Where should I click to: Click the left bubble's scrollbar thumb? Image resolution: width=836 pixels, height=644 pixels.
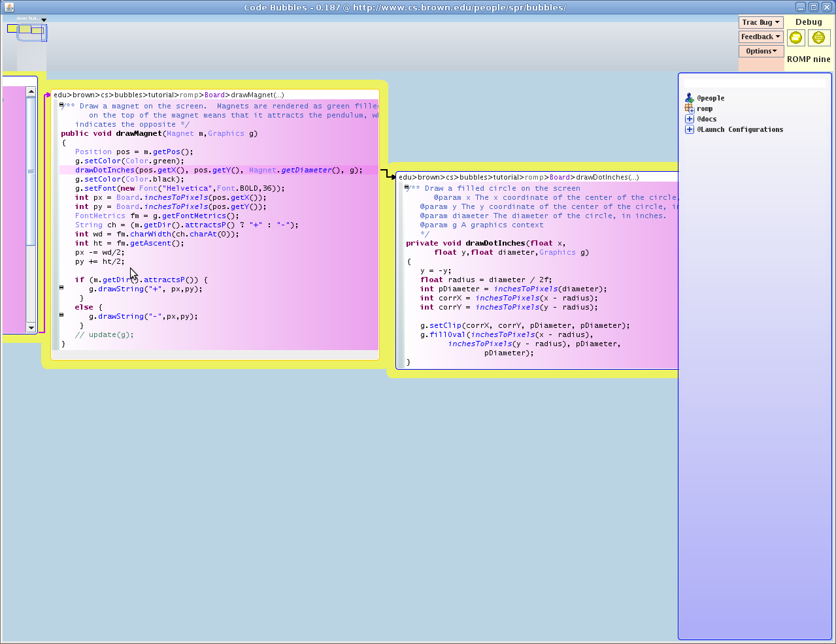[31, 171]
